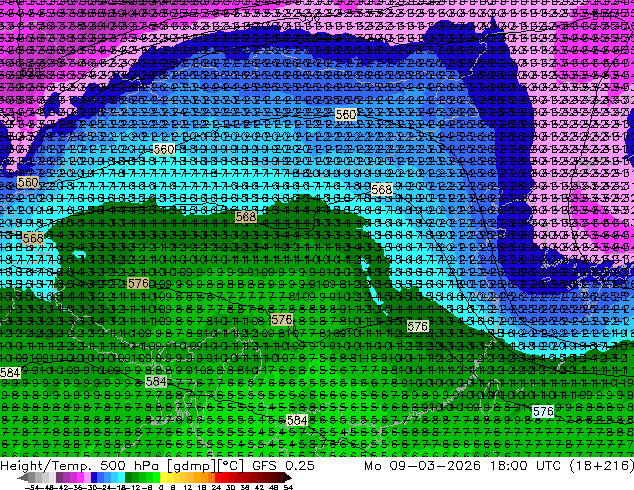
Task: Click the "0" legend value
Action: point(161,488)
